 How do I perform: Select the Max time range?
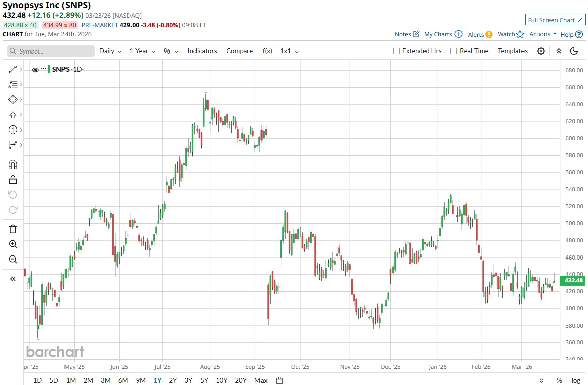pos(260,380)
